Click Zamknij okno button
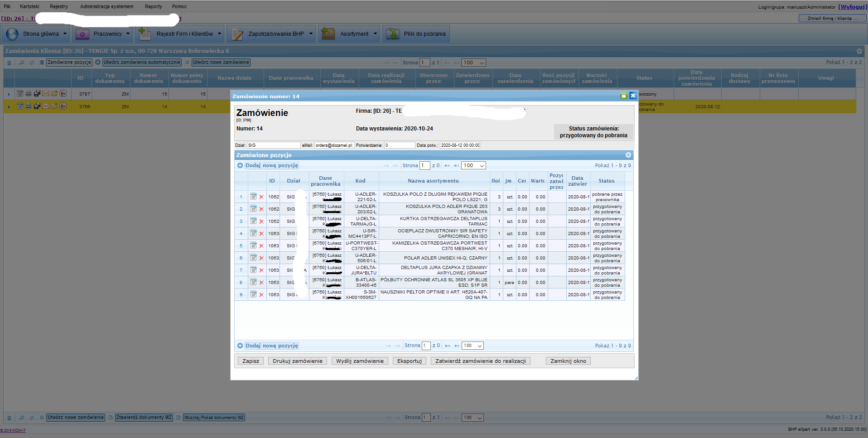This screenshot has width=868, height=438. pyautogui.click(x=568, y=361)
